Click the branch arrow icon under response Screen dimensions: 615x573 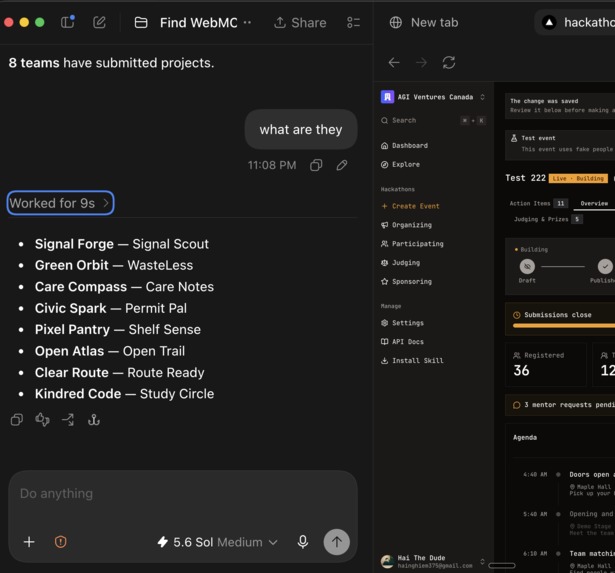[68, 420]
